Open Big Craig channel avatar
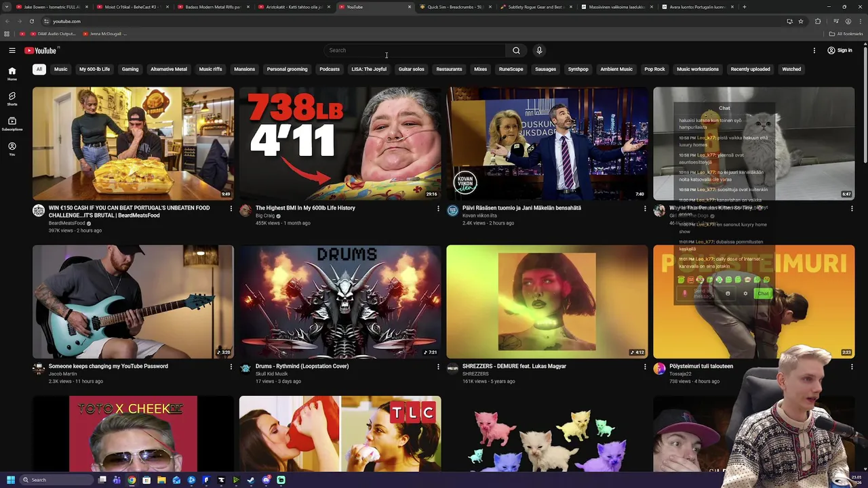 tap(245, 211)
